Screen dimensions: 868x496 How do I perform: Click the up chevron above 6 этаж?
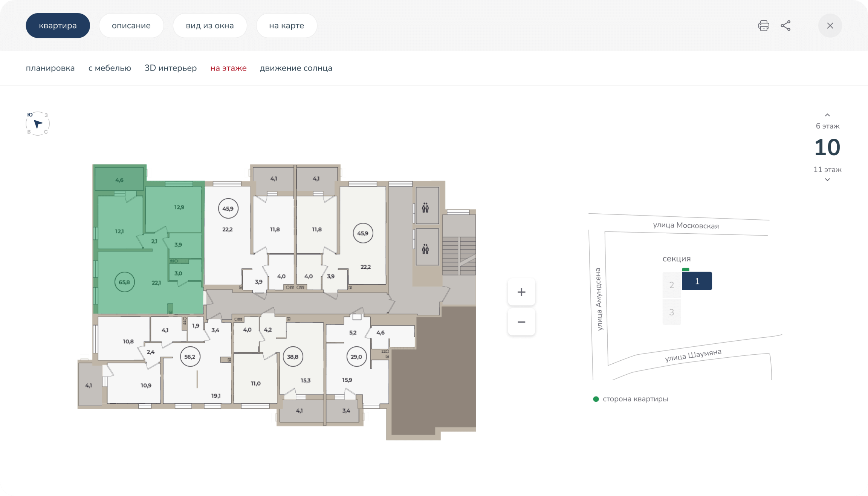click(827, 115)
